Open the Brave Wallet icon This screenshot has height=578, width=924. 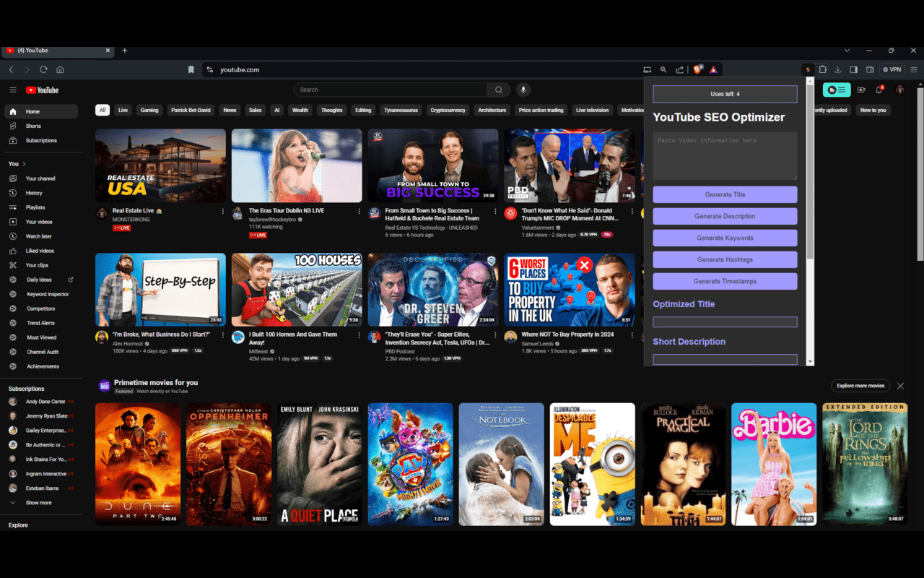[x=870, y=69]
